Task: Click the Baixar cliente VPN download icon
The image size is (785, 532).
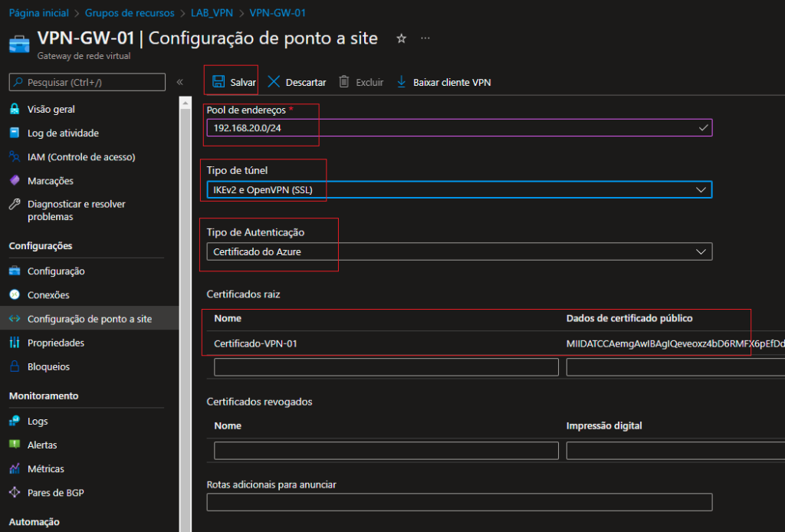Action: coord(401,82)
